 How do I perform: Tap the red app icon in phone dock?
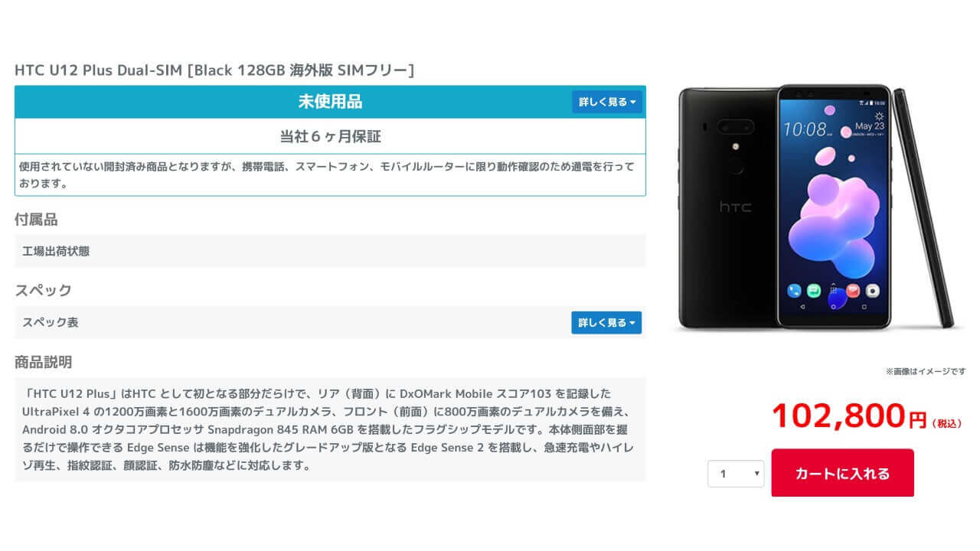tap(853, 291)
